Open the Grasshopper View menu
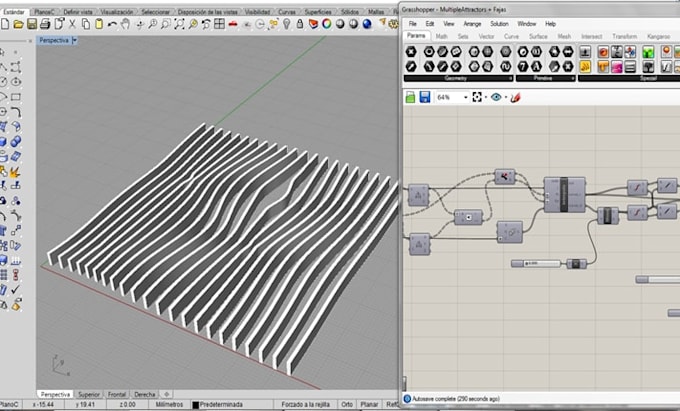Screen dimensions: 680x411 pos(448,24)
